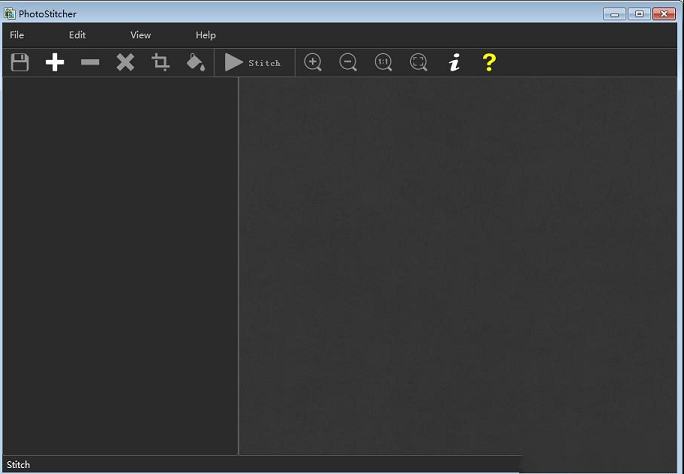Remove selected image with minus icon

pyautogui.click(x=90, y=62)
